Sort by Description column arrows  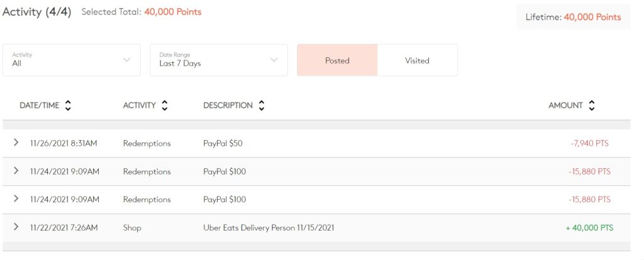click(x=262, y=106)
